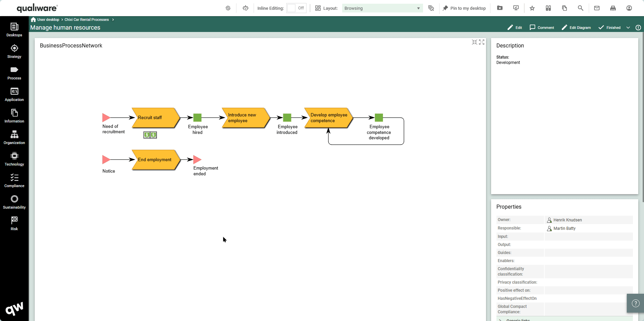Open the Organization menu in sidebar
The image size is (644, 321).
14,138
